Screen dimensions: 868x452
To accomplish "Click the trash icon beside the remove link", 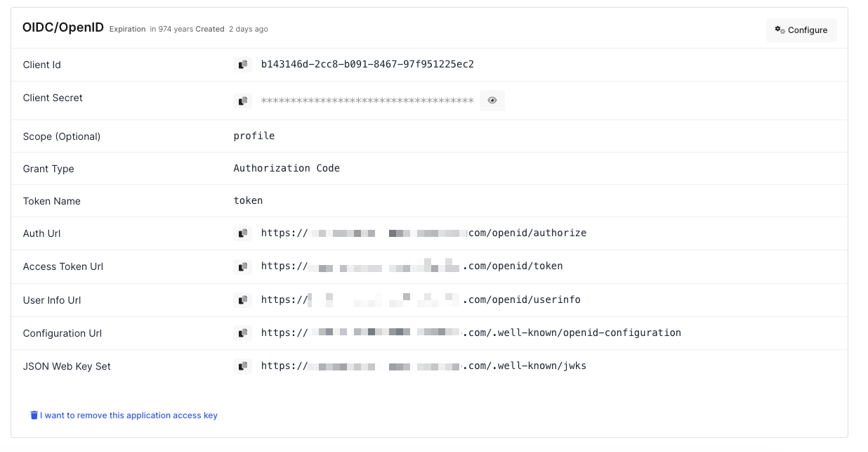I will pyautogui.click(x=34, y=415).
